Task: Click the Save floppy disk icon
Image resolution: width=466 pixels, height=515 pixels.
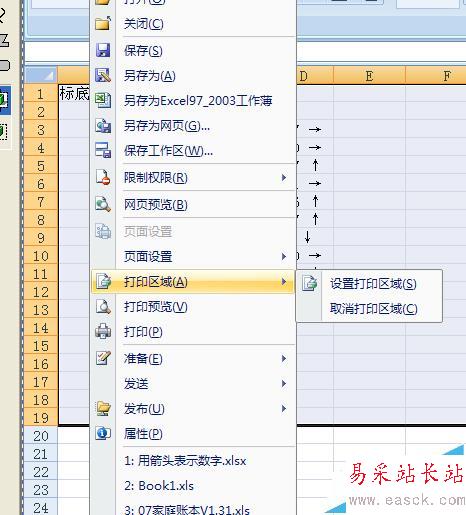Action: (x=103, y=50)
